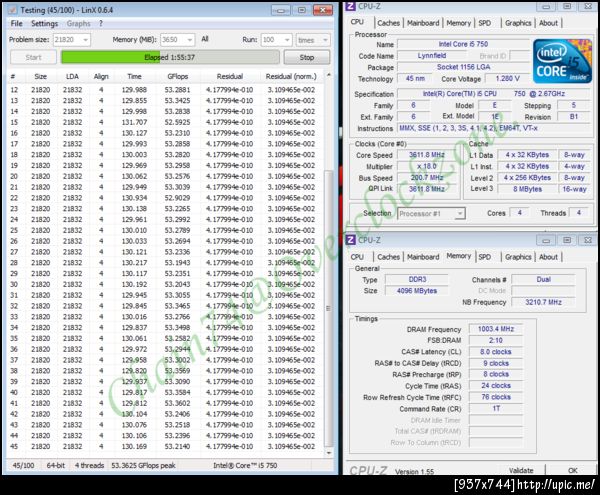Click the 45/100 status bar entry
This screenshot has width=600, height=495.
(x=23, y=466)
